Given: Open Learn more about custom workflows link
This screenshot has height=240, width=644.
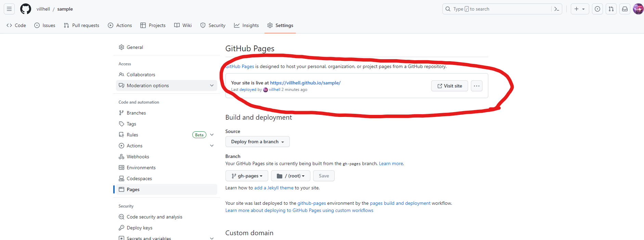Looking at the screenshot, I should 299,210.
